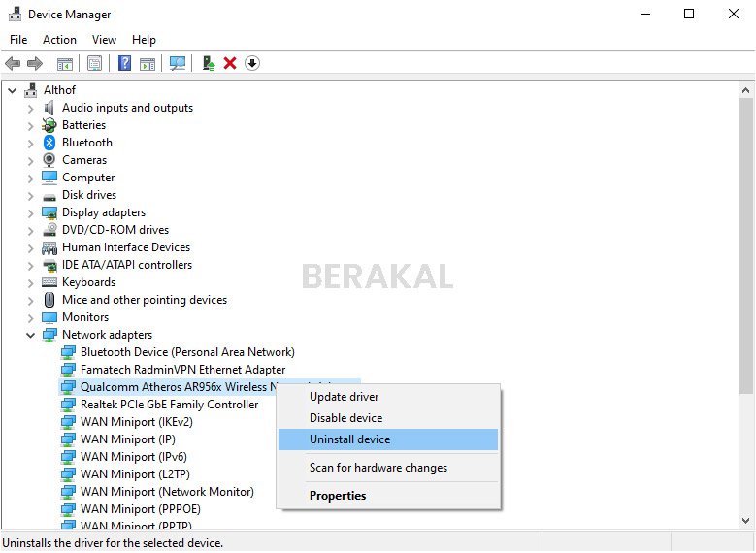The image size is (756, 553).
Task: Select WAN Miniport (IKEv2)
Action: (x=137, y=422)
